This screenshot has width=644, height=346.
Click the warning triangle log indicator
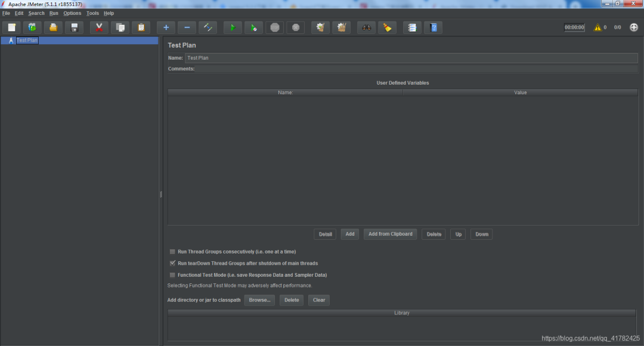coord(597,27)
